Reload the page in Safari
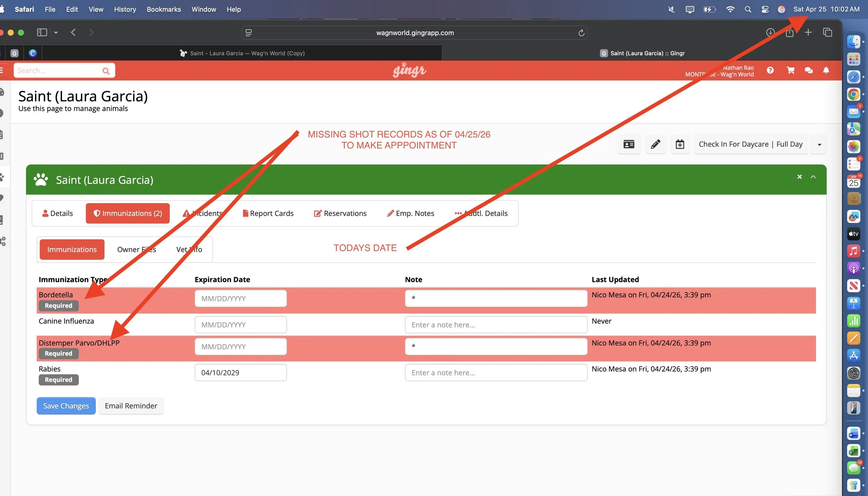The width and height of the screenshot is (868, 496). click(x=581, y=33)
